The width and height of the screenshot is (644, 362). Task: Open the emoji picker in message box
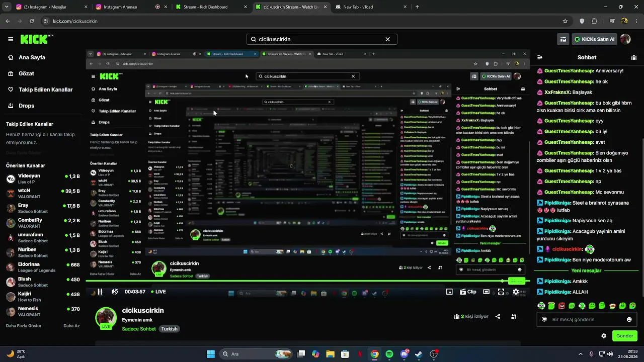click(x=629, y=319)
